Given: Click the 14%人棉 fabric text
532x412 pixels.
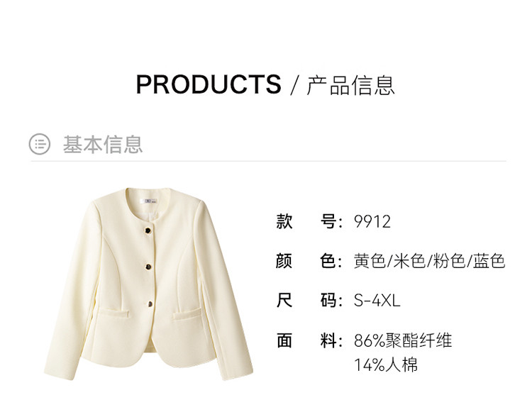Looking at the screenshot, I should coord(386,365).
